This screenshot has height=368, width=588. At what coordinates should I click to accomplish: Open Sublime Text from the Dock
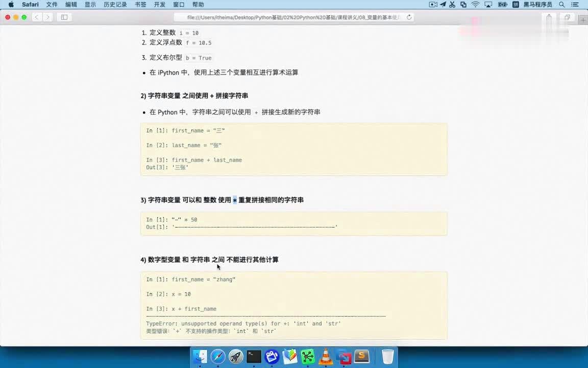(362, 356)
